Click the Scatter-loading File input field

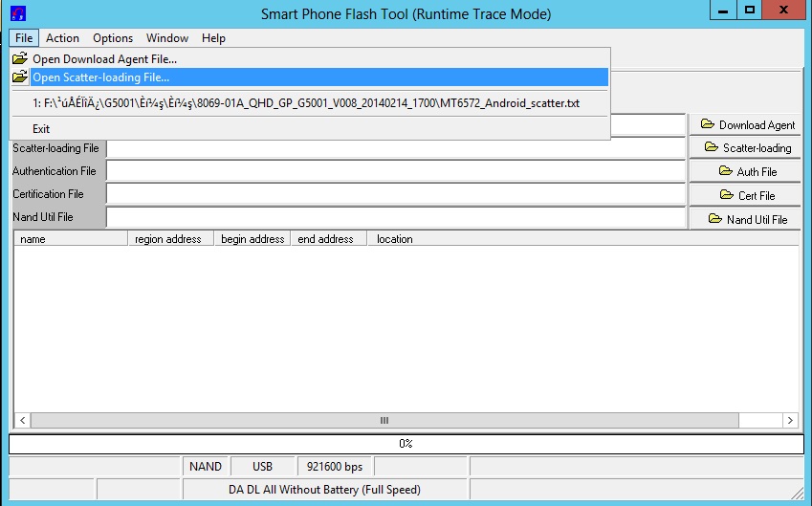pyautogui.click(x=396, y=148)
